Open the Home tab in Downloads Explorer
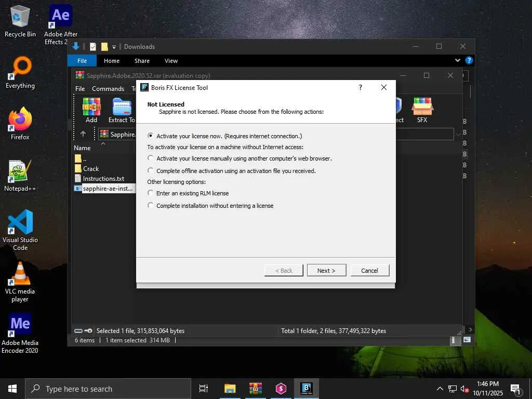Screen dimensions: 532x399 pos(112,61)
